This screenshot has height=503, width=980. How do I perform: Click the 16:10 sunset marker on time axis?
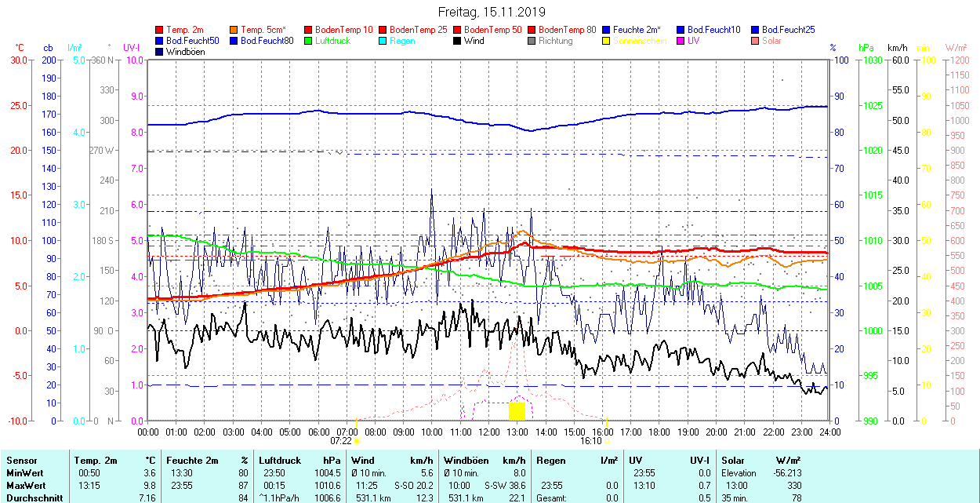(591, 441)
